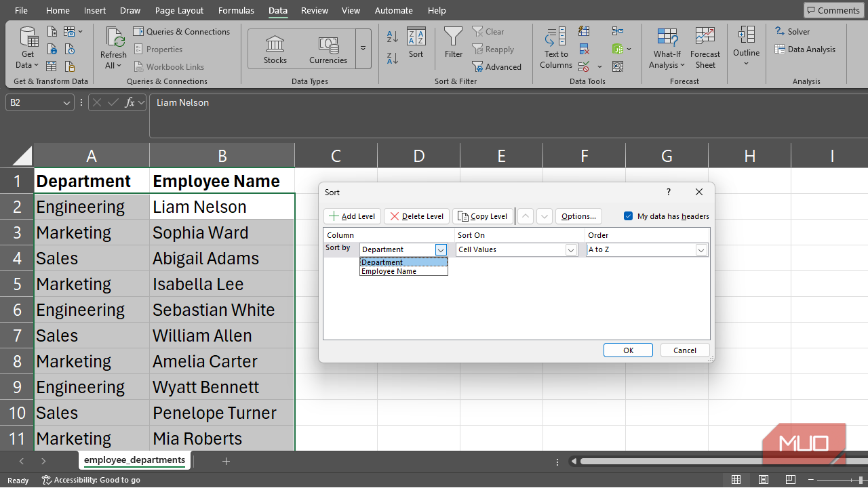Click Sort A to Z icon
The image size is (868, 488).
(x=393, y=37)
